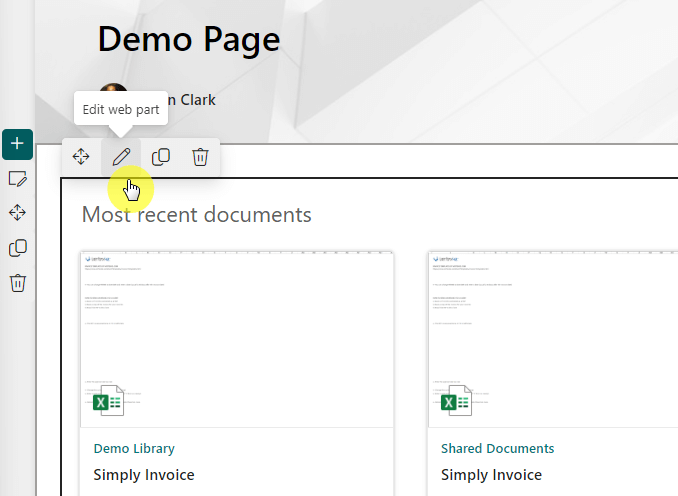Viewport: 678px width, 496px height.
Task: Delete section with left sidebar trash icon
Action: (x=18, y=283)
